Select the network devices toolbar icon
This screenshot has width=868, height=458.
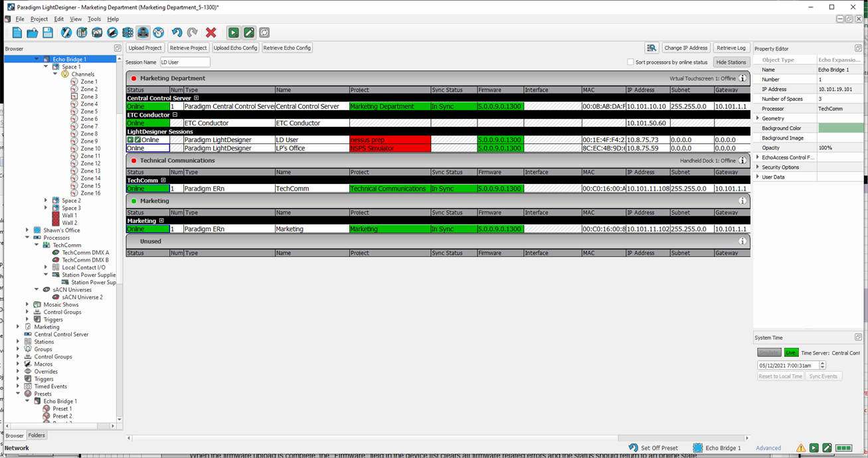click(143, 33)
